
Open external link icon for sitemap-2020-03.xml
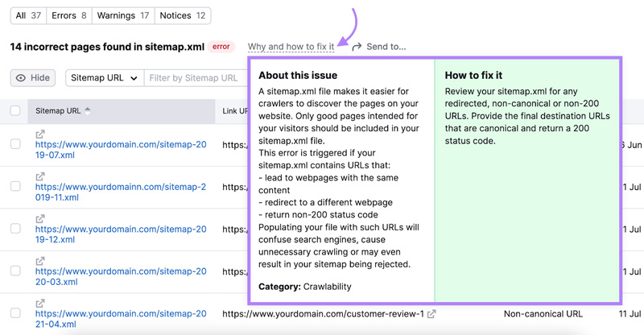pos(40,261)
